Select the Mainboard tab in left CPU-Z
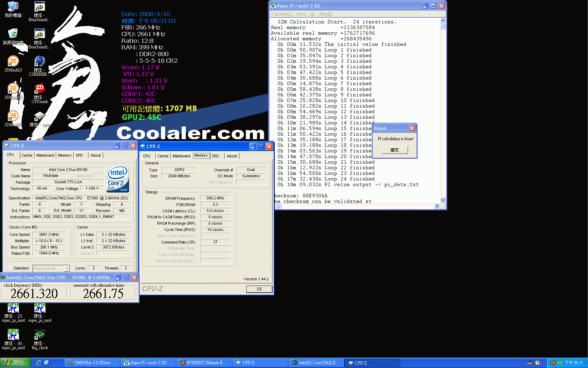 click(45, 155)
